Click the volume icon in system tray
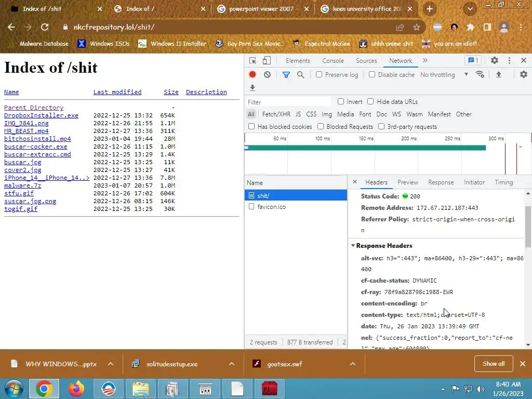 (480, 389)
